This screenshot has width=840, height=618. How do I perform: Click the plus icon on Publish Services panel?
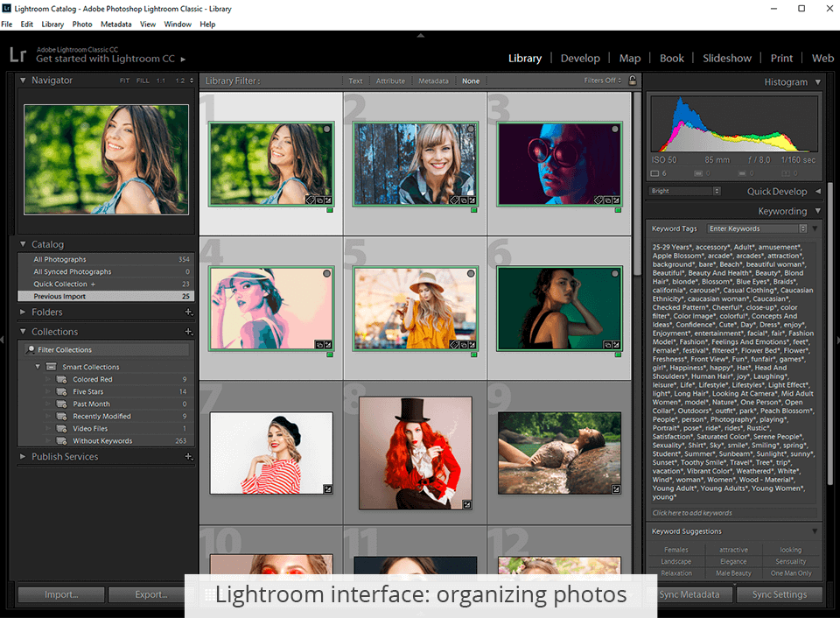click(x=188, y=457)
